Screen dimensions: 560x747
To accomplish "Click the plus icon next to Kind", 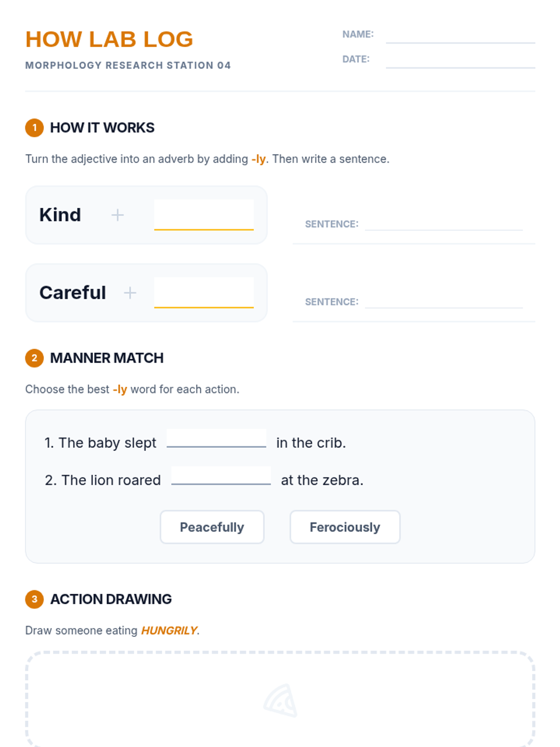I will pyautogui.click(x=118, y=215).
